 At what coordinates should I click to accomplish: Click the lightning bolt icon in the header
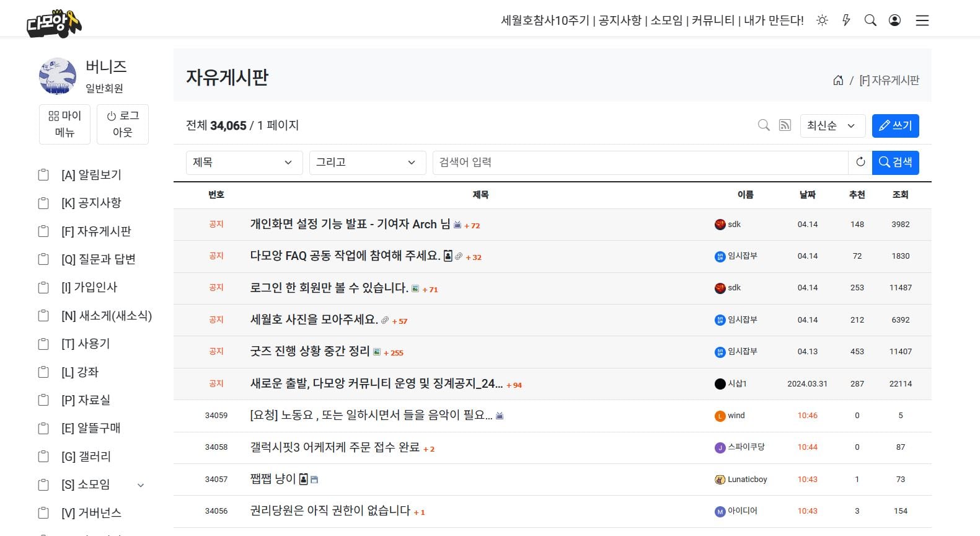[x=846, y=20]
